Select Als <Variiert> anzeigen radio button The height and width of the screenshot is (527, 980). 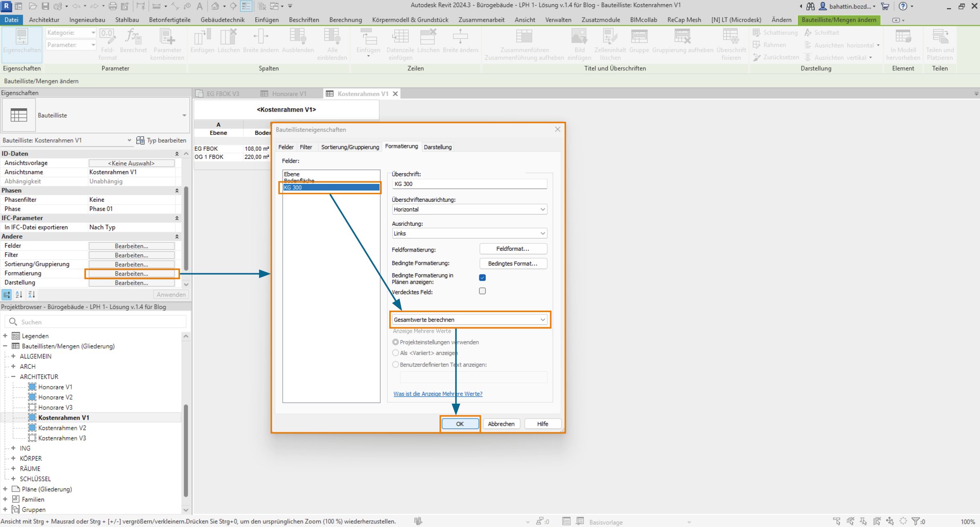[x=395, y=353]
